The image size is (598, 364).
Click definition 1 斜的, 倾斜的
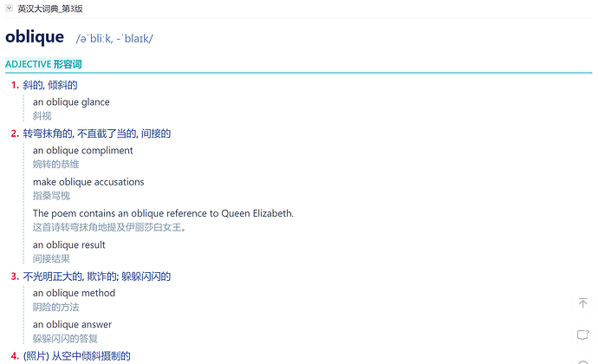tap(50, 85)
